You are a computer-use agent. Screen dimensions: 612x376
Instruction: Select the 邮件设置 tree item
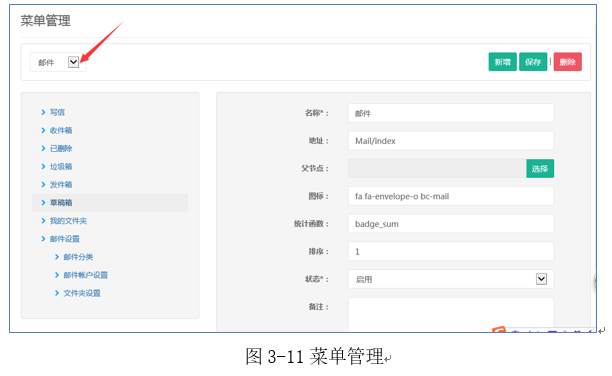click(65, 239)
